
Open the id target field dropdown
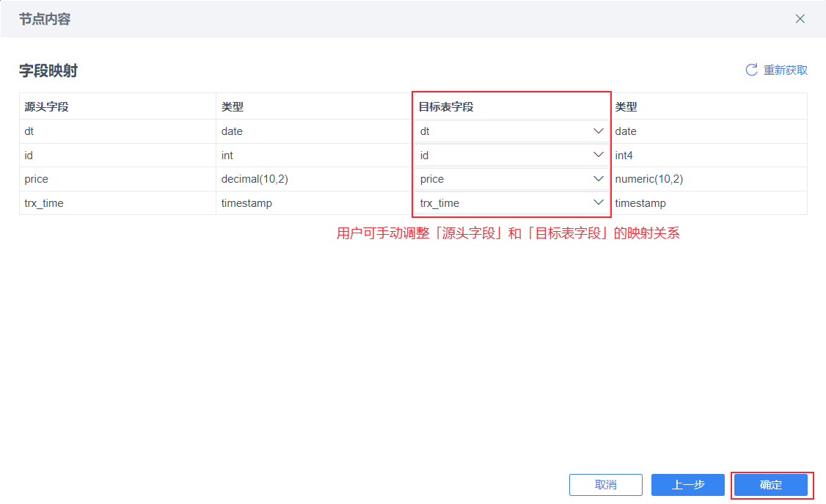point(511,156)
